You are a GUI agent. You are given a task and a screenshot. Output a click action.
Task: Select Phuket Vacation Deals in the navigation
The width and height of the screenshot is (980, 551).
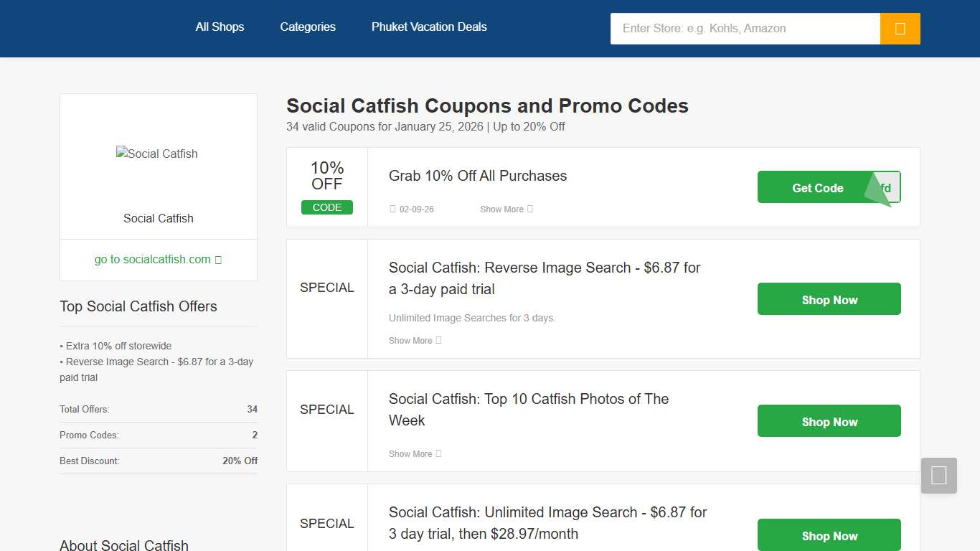[428, 27]
